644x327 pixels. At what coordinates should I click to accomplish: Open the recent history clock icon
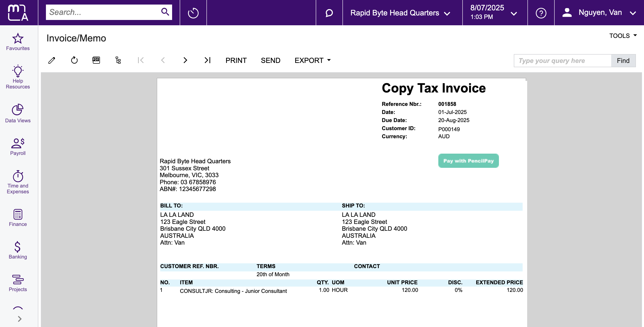(x=193, y=13)
